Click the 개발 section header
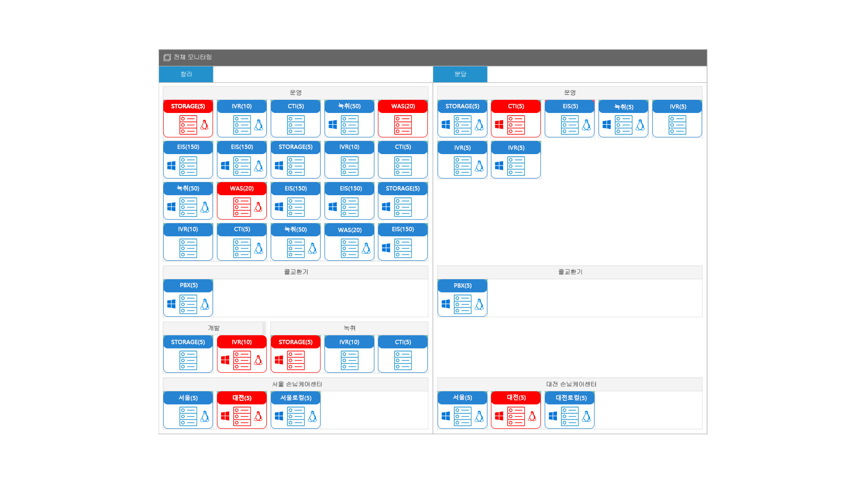 (x=213, y=328)
